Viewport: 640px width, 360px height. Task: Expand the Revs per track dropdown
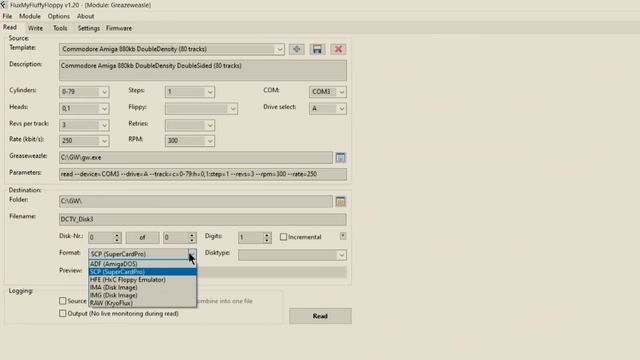(104, 125)
